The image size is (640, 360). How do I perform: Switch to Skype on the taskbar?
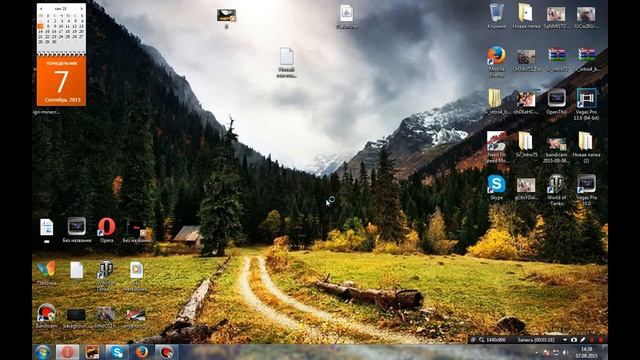[x=117, y=352]
